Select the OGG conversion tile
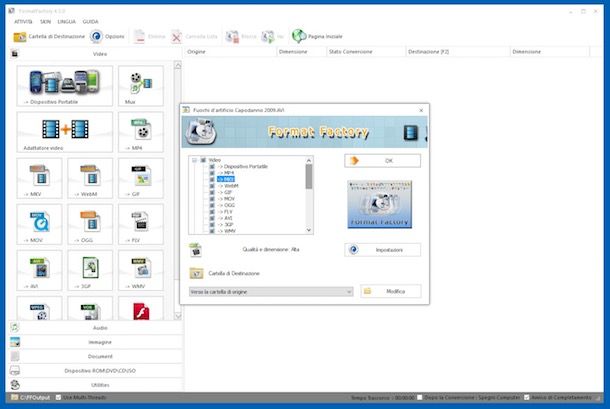This screenshot has width=610, height=409. coord(90,224)
